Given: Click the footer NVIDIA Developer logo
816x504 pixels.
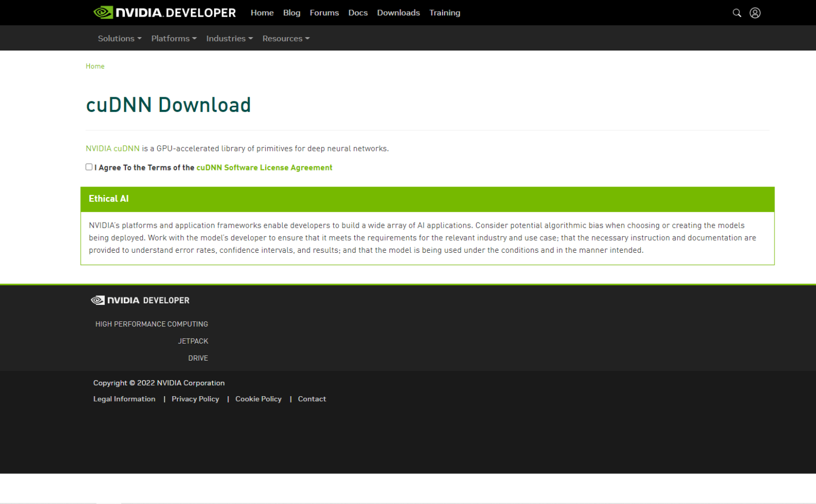Looking at the screenshot, I should click(140, 300).
